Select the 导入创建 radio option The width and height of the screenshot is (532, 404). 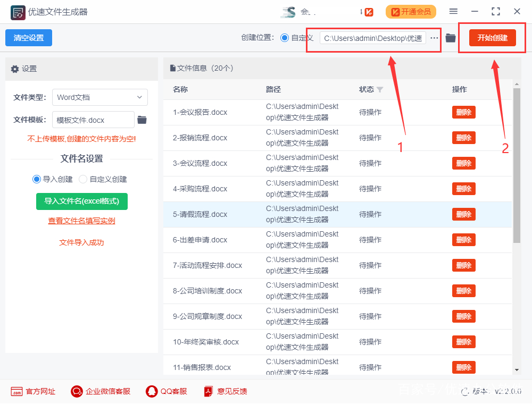click(37, 179)
